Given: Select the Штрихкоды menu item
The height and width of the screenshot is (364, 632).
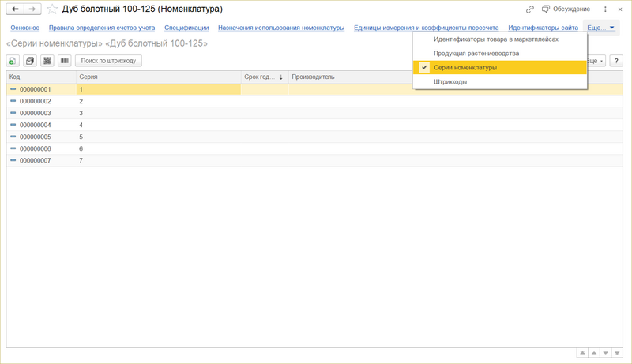Looking at the screenshot, I should click(500, 82).
